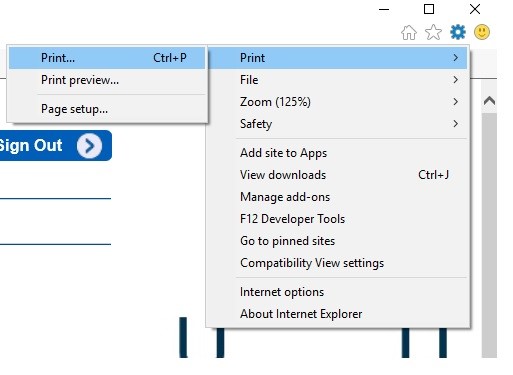Open the Home icon in the toolbar
513x375 pixels.
pyautogui.click(x=409, y=32)
